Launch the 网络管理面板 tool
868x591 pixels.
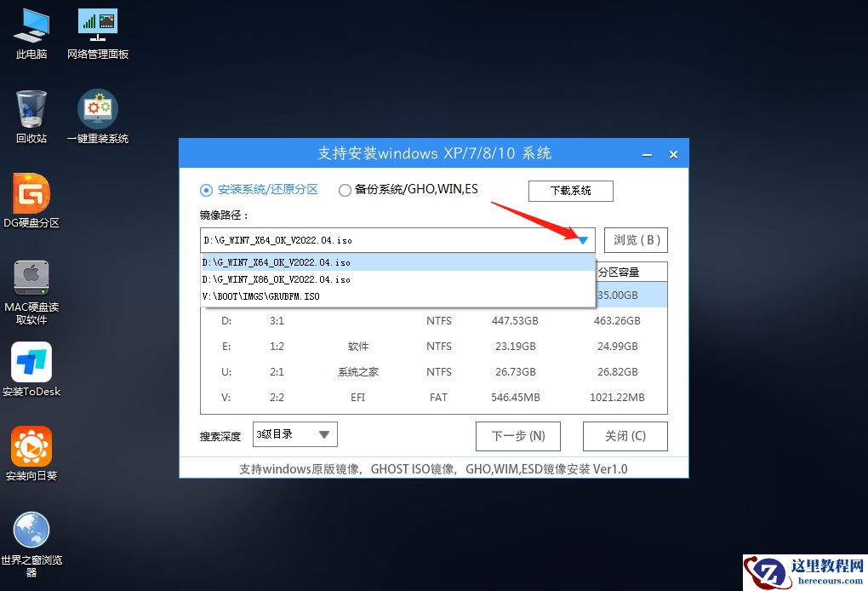[x=96, y=32]
